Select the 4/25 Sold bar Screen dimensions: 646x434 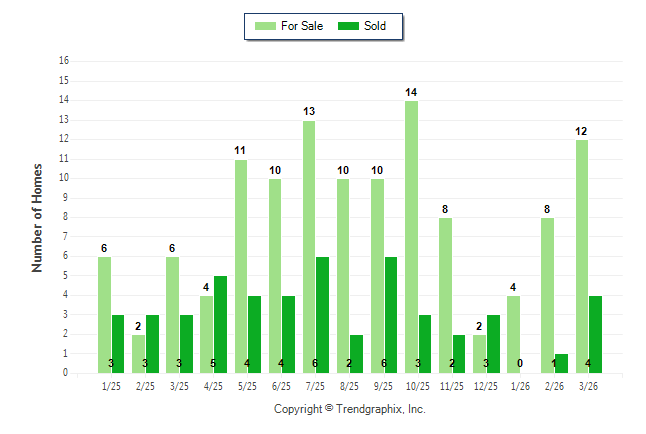[221, 324]
